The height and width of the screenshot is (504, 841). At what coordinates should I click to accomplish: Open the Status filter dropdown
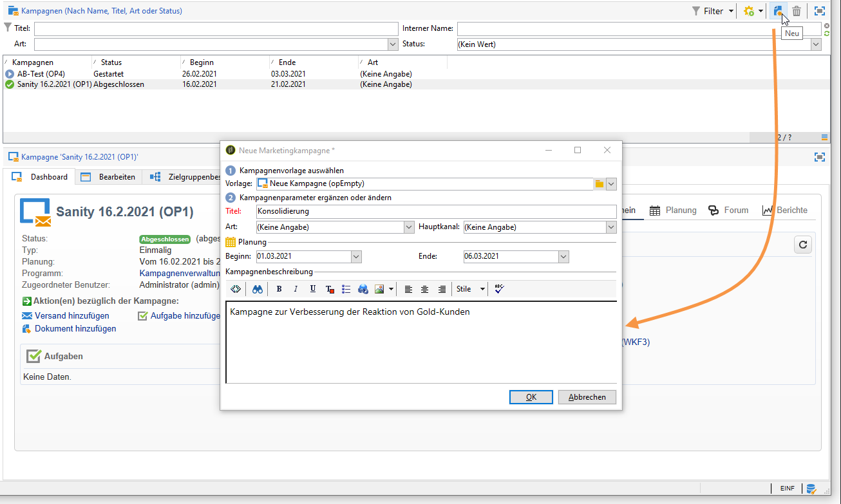816,44
